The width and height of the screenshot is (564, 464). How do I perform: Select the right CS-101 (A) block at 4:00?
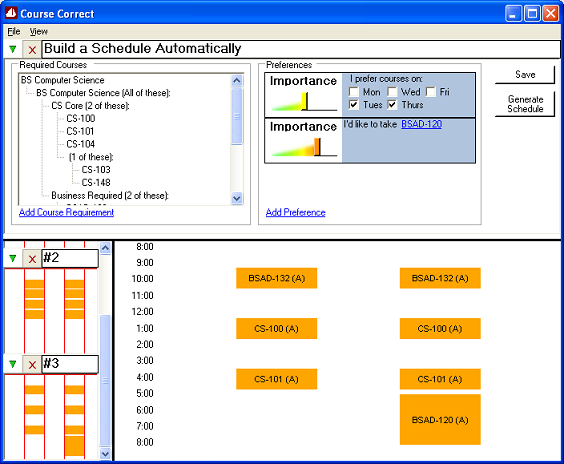coord(440,379)
